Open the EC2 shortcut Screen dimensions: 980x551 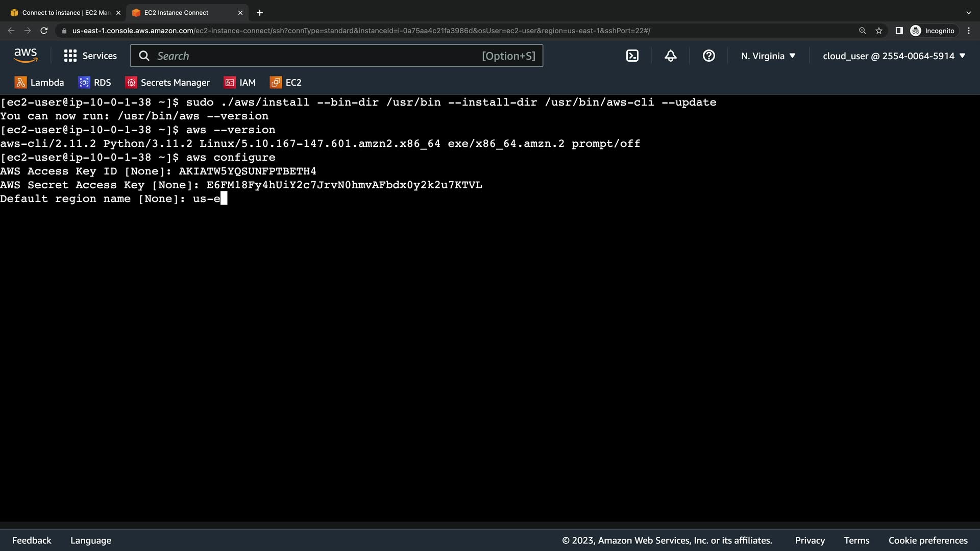(286, 83)
